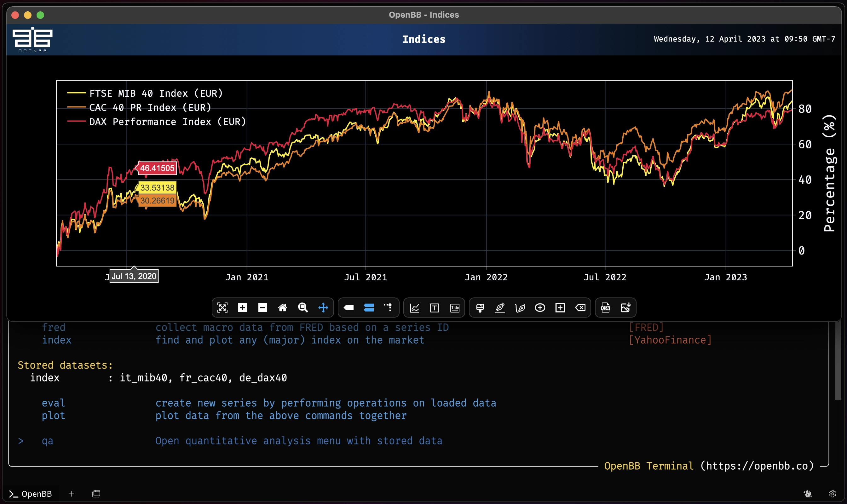Edit chart title with Title icon
847x504 pixels.
point(455,308)
